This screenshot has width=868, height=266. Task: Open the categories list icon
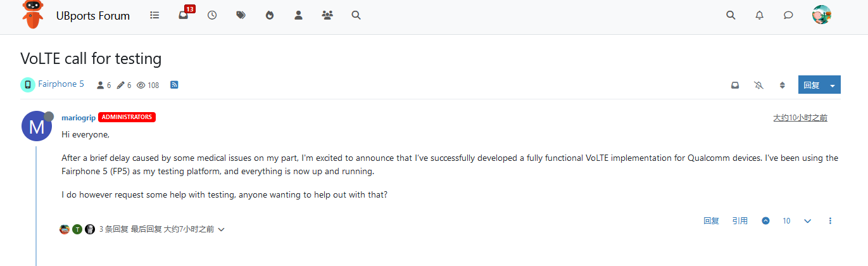click(154, 15)
